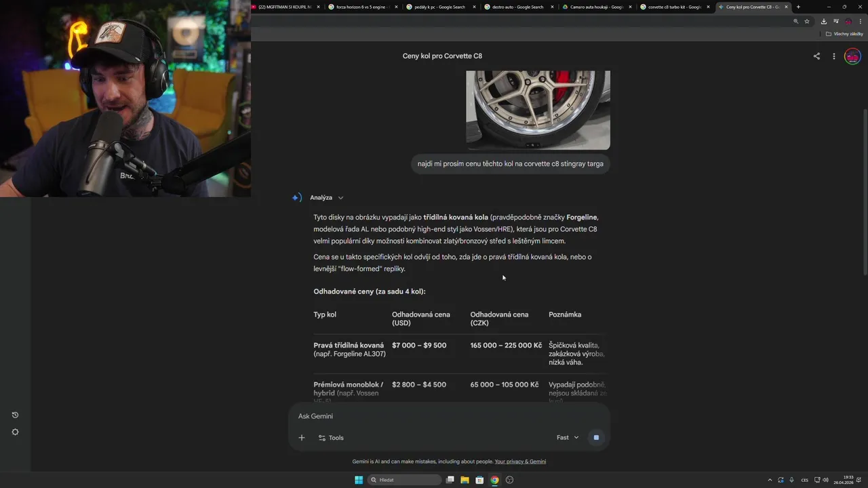Open the Fast model selector dropdown

coord(568,438)
